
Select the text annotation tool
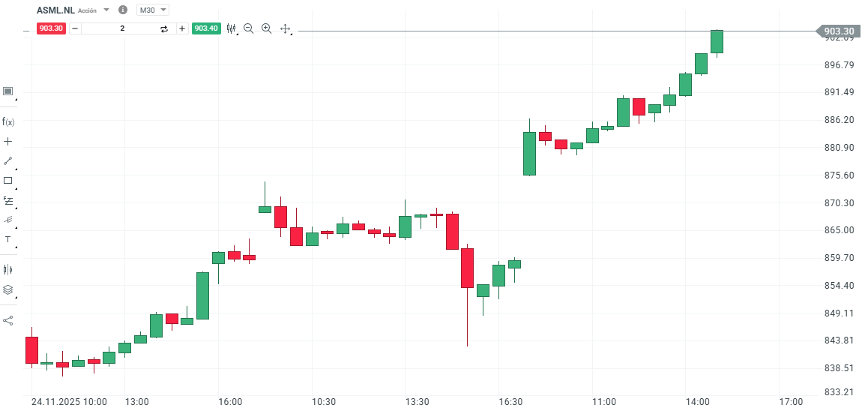click(x=8, y=239)
